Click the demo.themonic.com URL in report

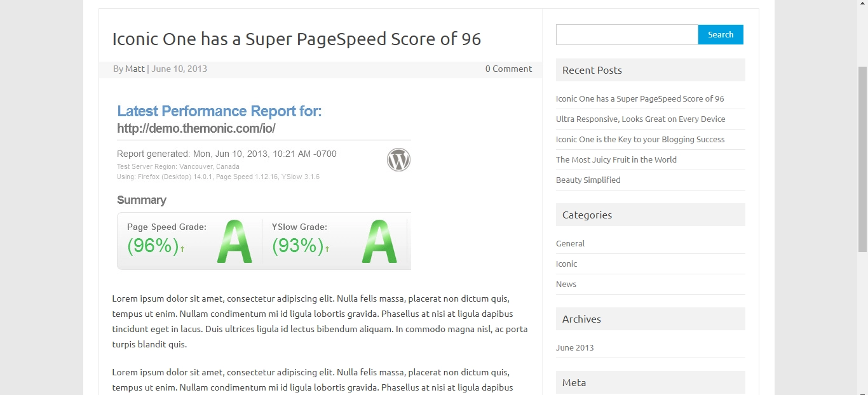click(x=196, y=128)
